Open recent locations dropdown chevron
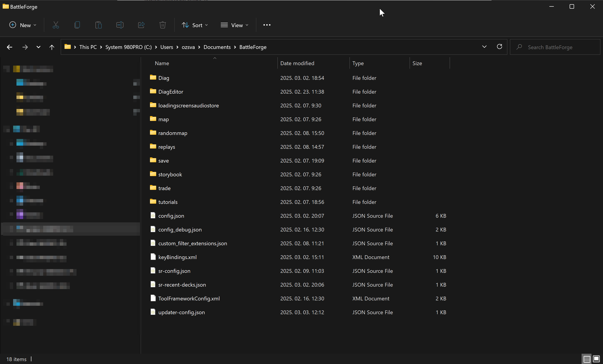 point(38,47)
